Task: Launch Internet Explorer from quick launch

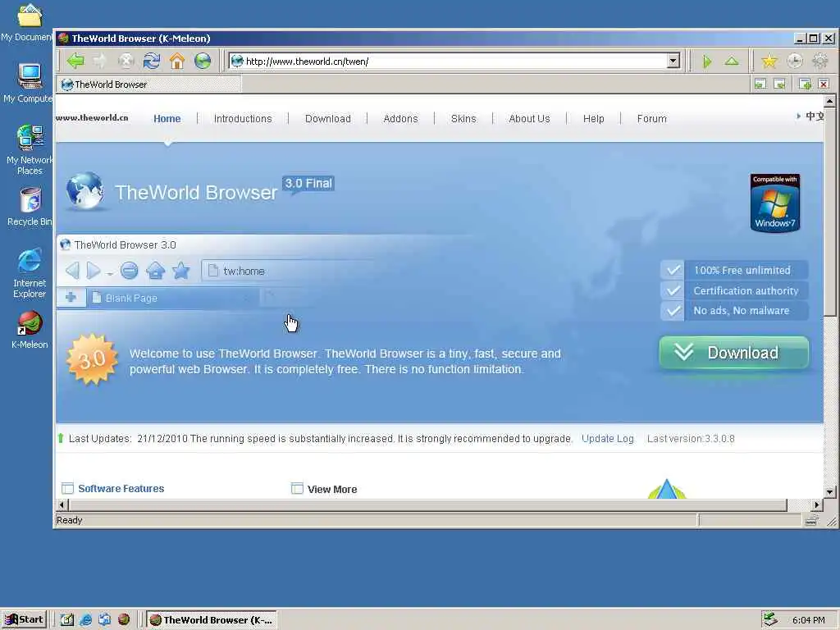Action: pos(85,619)
